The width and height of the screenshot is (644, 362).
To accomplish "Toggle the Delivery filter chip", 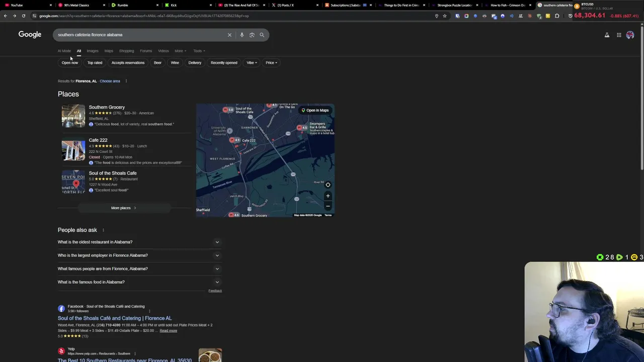I will pos(195,63).
